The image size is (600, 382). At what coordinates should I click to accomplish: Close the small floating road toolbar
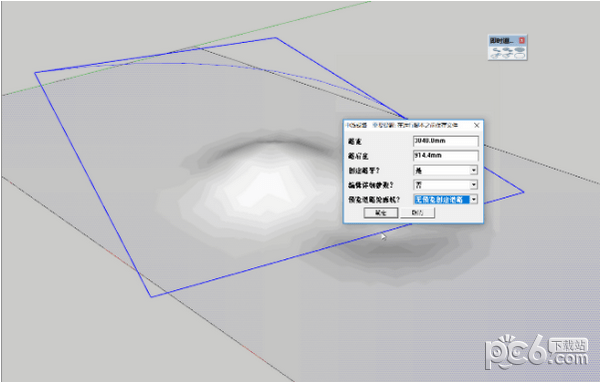[522, 40]
